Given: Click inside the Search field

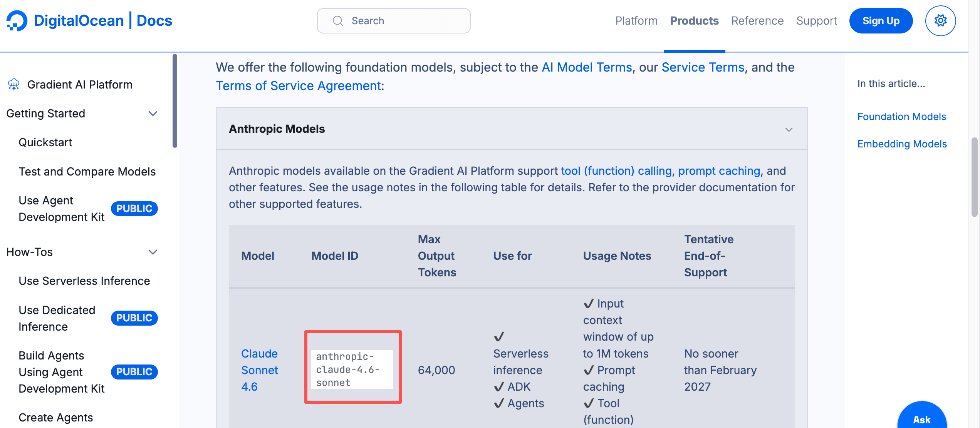Looking at the screenshot, I should click(404, 21).
